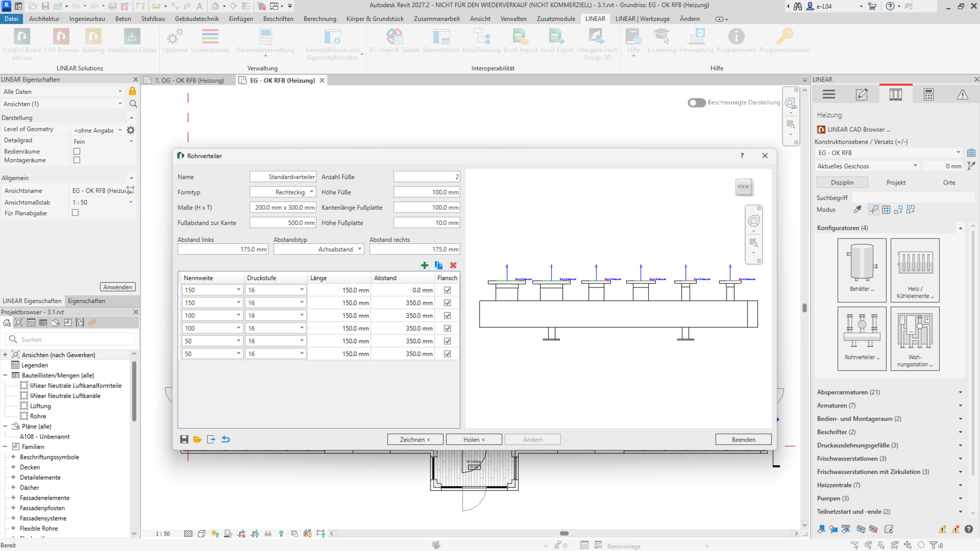Screen dimensions: 980x551
Task: Reset settings with blue undo arrow icon
Action: 225,440
